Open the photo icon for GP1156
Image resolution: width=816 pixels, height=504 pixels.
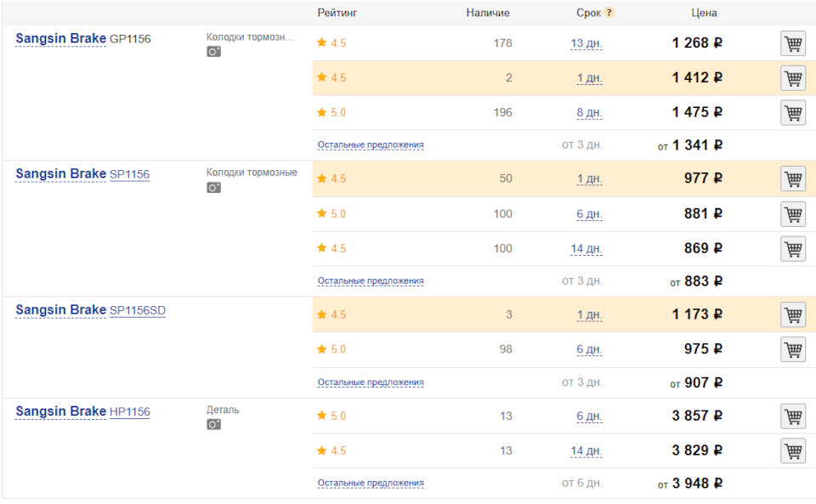[214, 52]
